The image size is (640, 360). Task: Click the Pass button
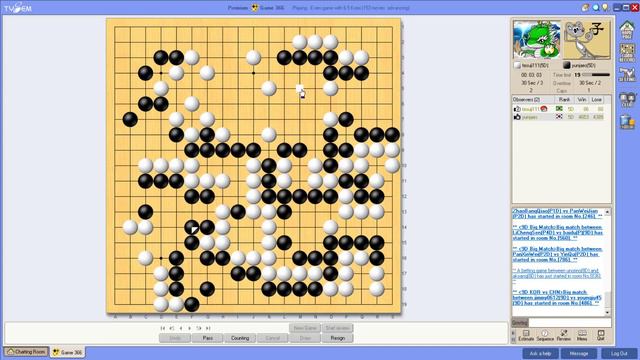[x=207, y=338]
